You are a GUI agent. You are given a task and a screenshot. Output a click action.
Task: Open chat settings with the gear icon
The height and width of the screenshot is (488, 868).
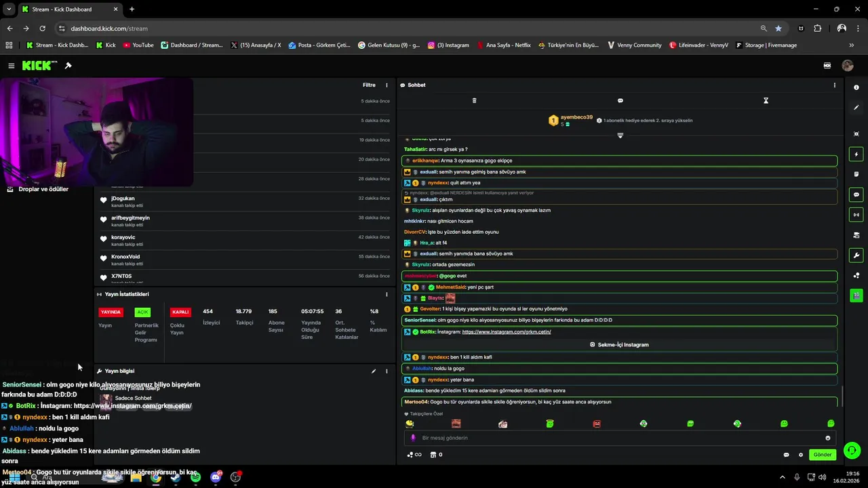[x=801, y=455]
